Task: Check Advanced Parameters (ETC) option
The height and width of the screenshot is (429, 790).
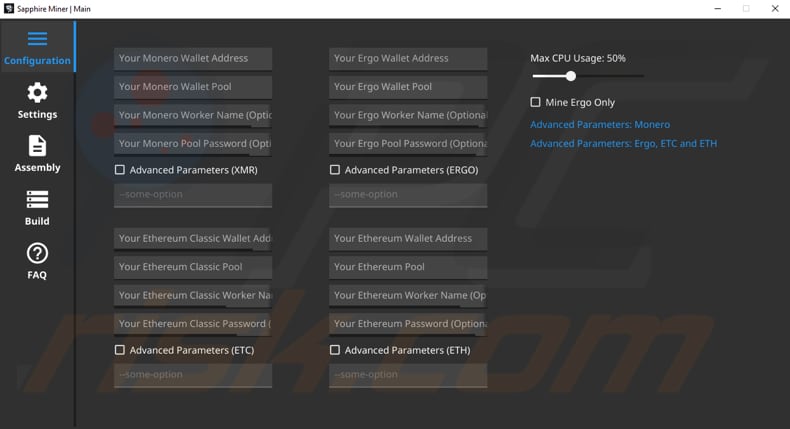Action: click(120, 350)
